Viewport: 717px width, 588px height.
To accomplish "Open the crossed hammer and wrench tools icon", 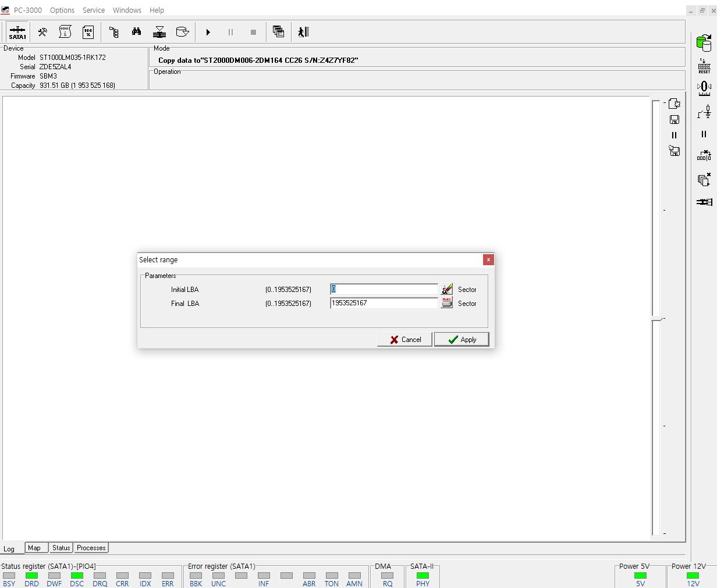I will tap(42, 32).
